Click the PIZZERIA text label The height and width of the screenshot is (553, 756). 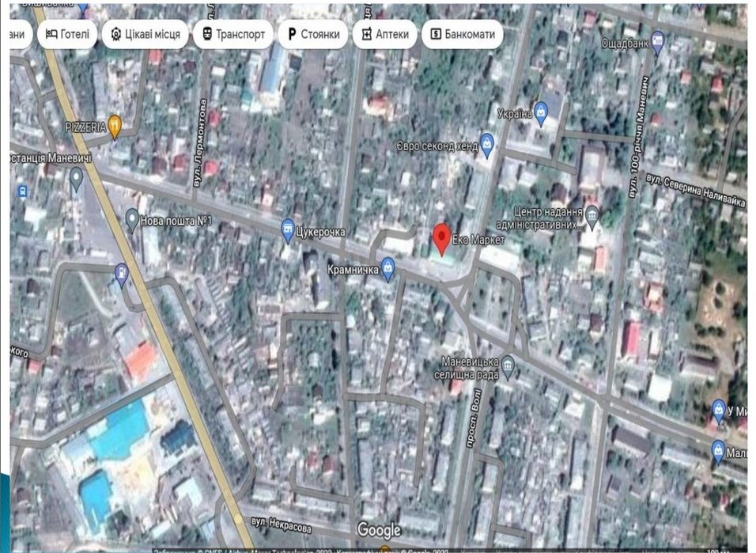click(86, 127)
